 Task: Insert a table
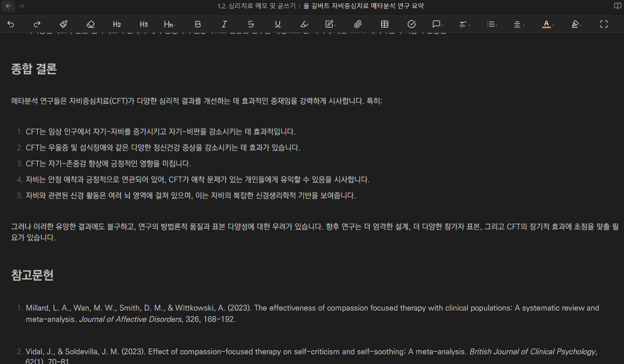point(385,24)
